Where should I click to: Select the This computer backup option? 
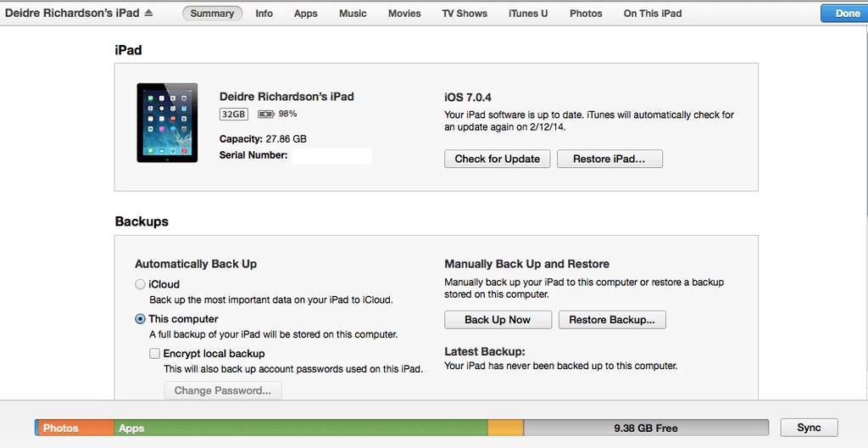[140, 319]
